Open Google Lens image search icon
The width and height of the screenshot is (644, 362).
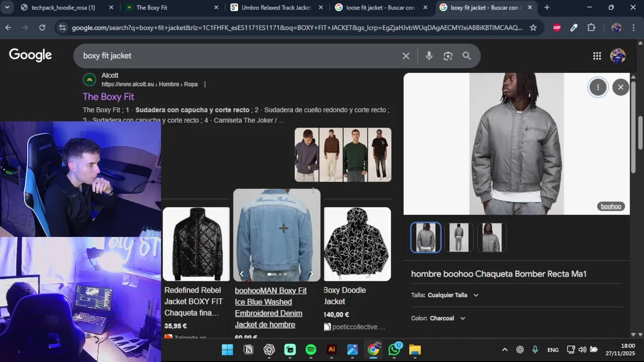[x=448, y=56]
